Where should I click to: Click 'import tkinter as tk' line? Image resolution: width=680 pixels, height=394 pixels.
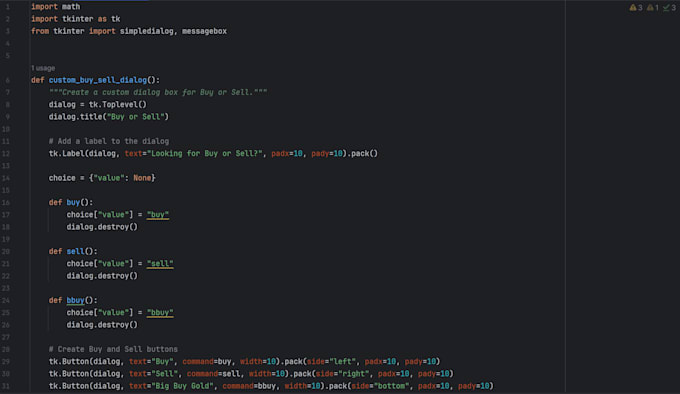75,19
